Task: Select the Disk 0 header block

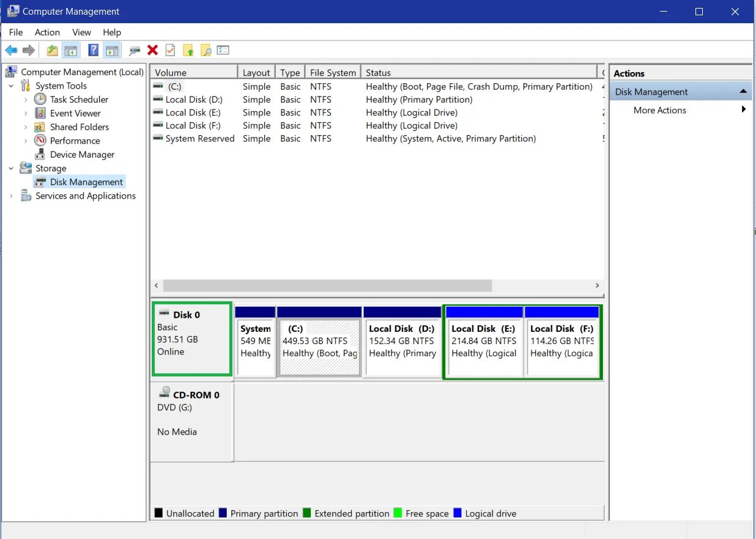Action: [x=192, y=339]
